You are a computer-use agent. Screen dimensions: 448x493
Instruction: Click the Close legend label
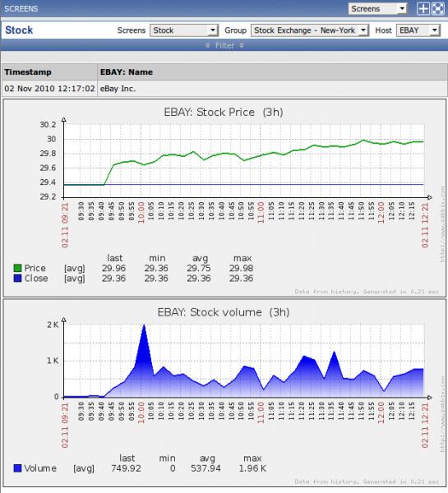coord(36,279)
